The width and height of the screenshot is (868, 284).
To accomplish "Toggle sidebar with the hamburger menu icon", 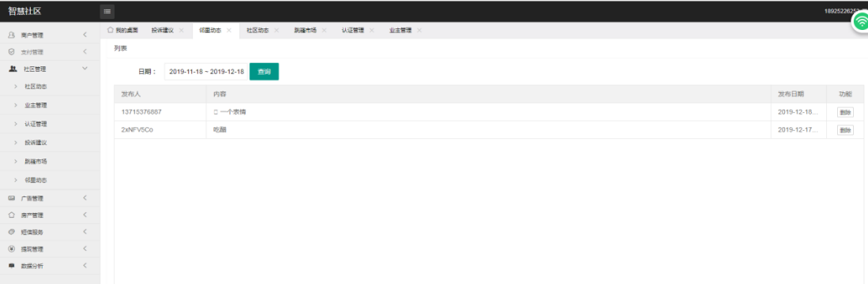I will pyautogui.click(x=107, y=11).
